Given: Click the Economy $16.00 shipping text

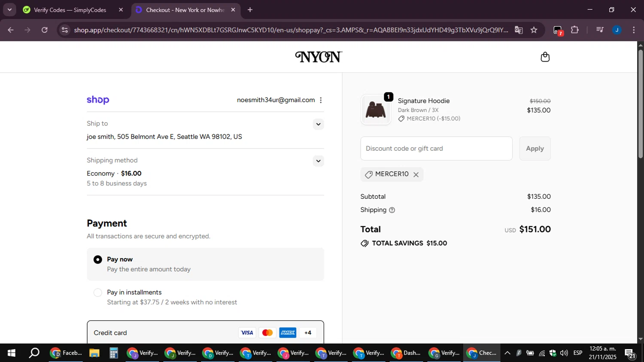Looking at the screenshot, I should click(114, 173).
